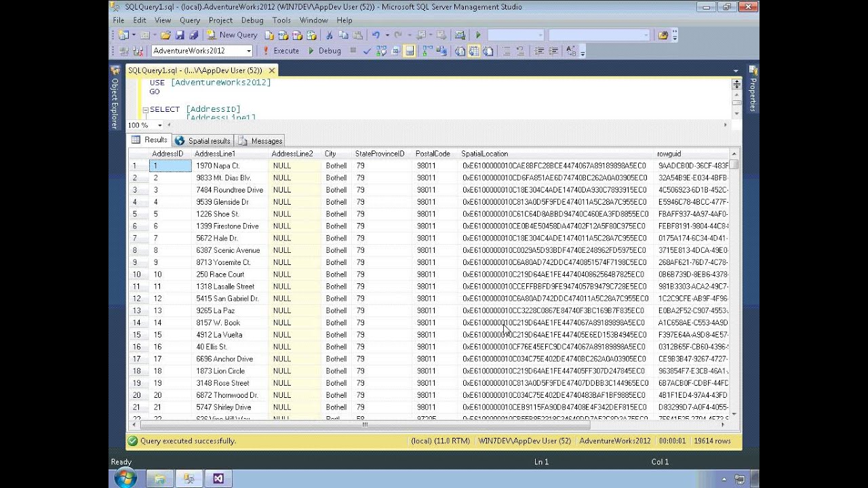
Task: Open the Query Options icon
Action: (395, 51)
